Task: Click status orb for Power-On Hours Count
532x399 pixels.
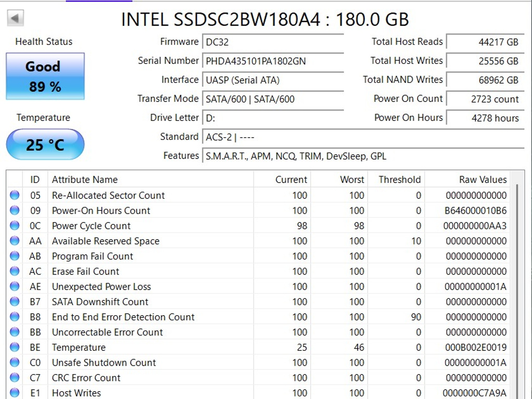Action: (15, 210)
